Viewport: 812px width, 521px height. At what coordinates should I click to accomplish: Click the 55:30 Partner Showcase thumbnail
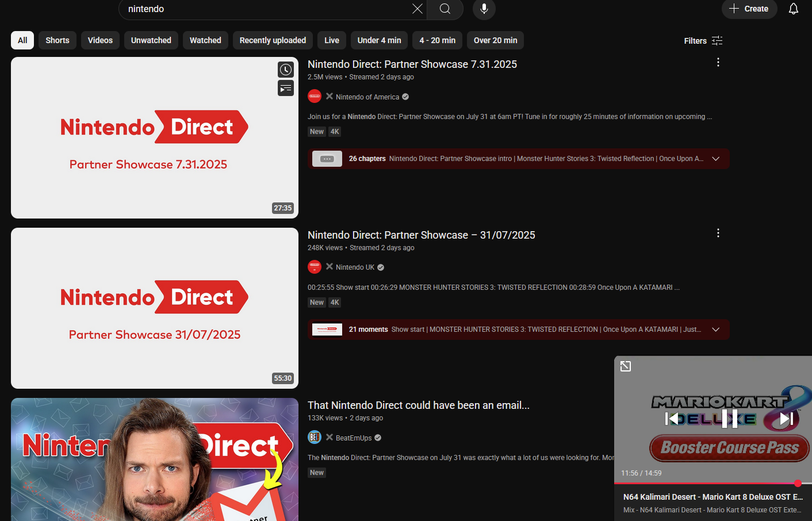click(x=155, y=308)
